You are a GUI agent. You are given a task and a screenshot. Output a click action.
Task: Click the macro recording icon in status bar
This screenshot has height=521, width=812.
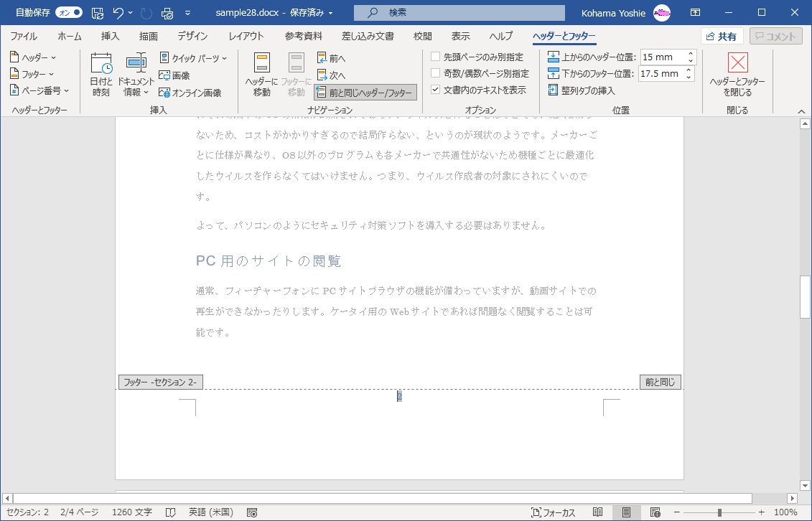252,512
